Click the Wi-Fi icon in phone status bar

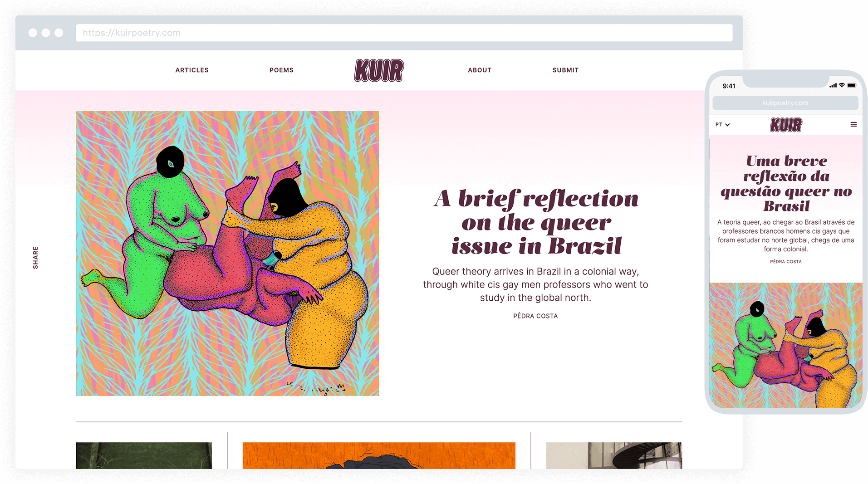coord(842,85)
